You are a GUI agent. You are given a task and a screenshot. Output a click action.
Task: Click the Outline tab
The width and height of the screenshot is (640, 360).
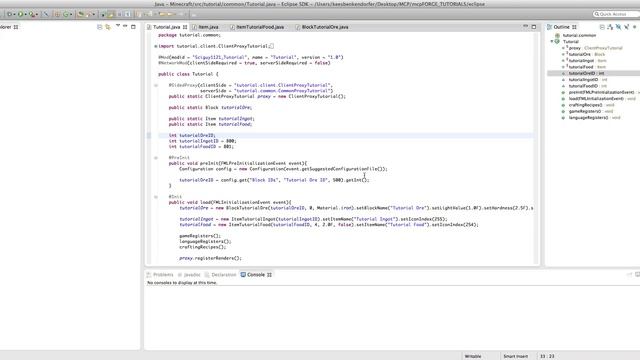pos(562,27)
